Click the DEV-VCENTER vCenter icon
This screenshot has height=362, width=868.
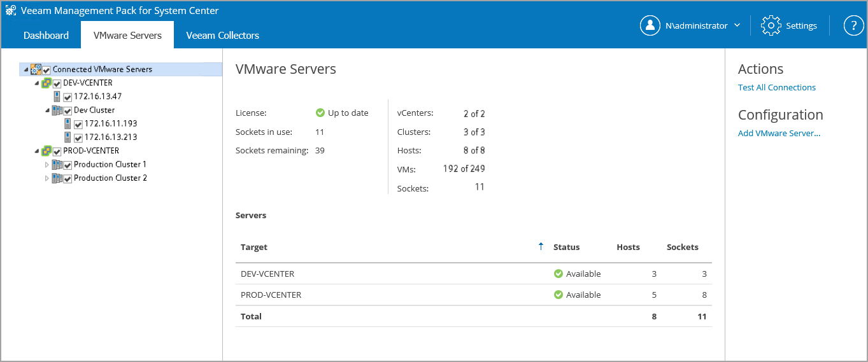[x=46, y=83]
